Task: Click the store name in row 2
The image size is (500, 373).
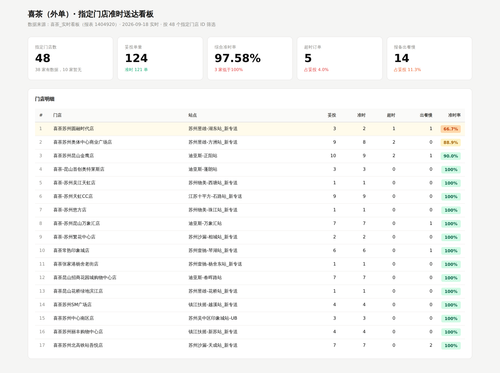Action: coord(83,142)
